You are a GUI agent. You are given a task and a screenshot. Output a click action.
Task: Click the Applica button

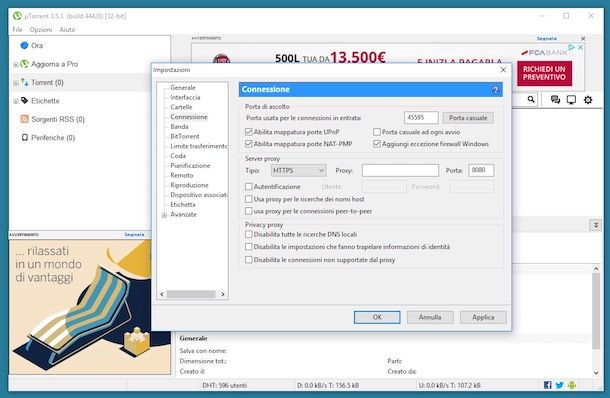point(483,317)
